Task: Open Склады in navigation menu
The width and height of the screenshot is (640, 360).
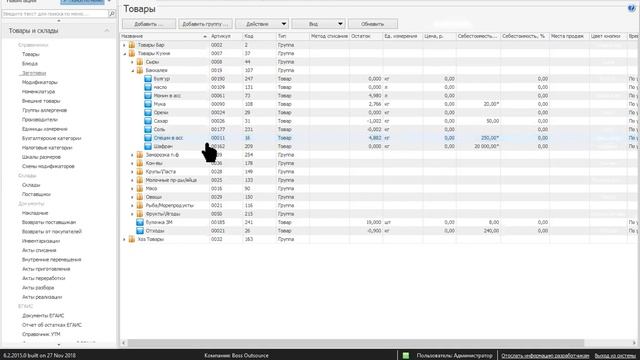Action: (x=31, y=185)
